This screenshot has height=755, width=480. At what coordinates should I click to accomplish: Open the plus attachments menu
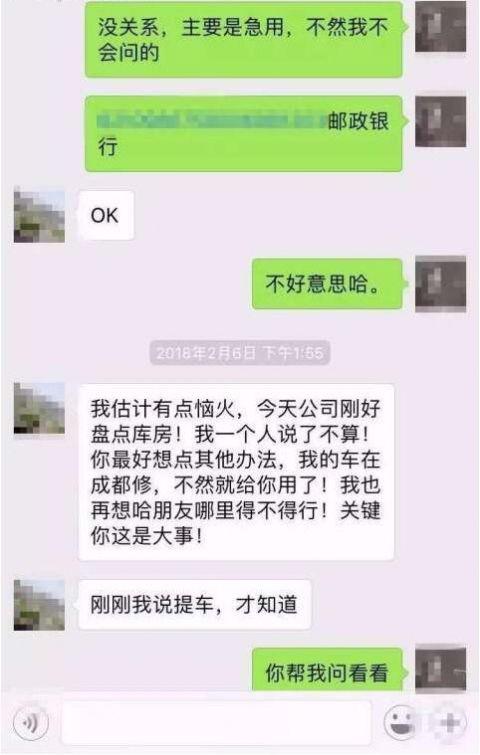(447, 722)
